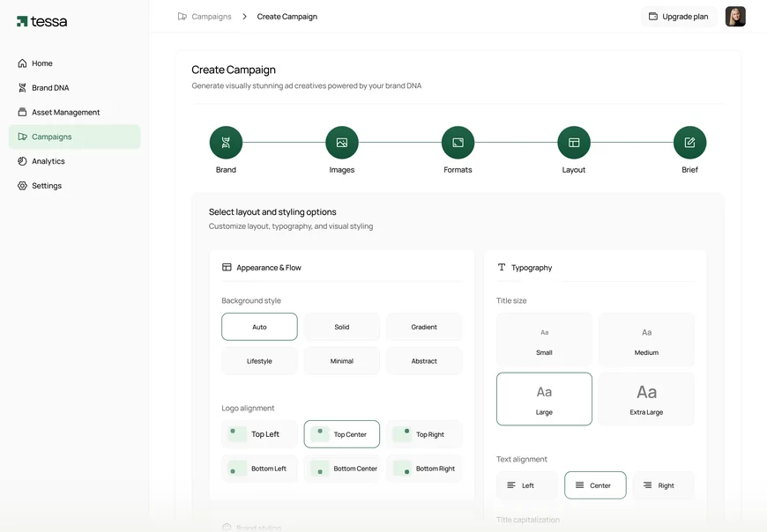This screenshot has width=767, height=532.
Task: Go to Asset Management
Action: click(x=74, y=112)
